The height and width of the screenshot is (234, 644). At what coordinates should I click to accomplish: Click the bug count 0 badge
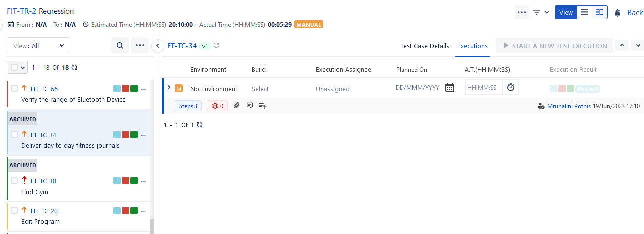(x=218, y=106)
